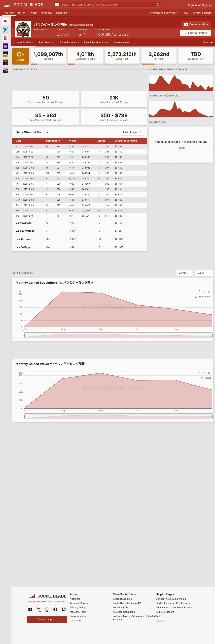The width and height of the screenshot is (215, 644).
Task: Click the zoom area icon on subscribers chart
Action: (196, 292)
